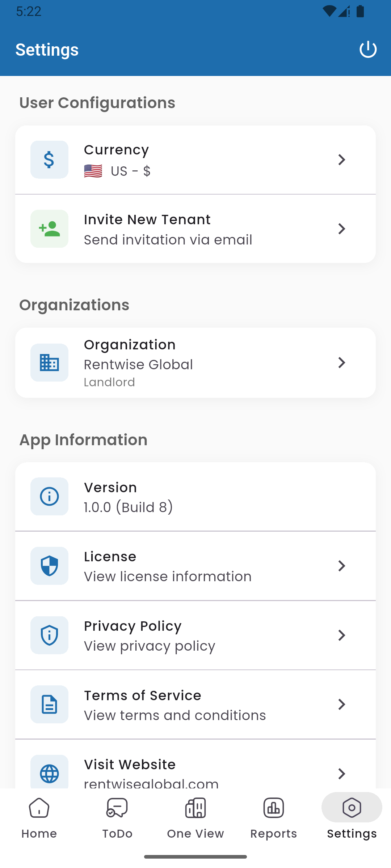
Task: Tap the Organization building icon
Action: pos(49,362)
